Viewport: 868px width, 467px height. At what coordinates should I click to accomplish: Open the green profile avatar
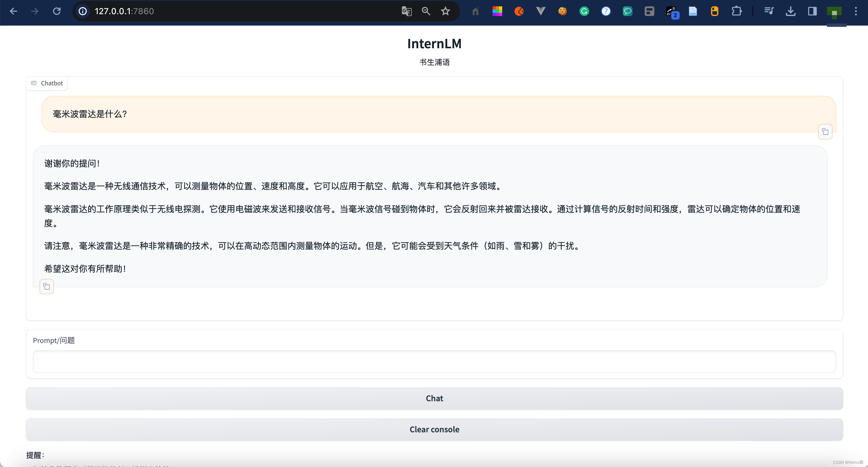pyautogui.click(x=834, y=12)
